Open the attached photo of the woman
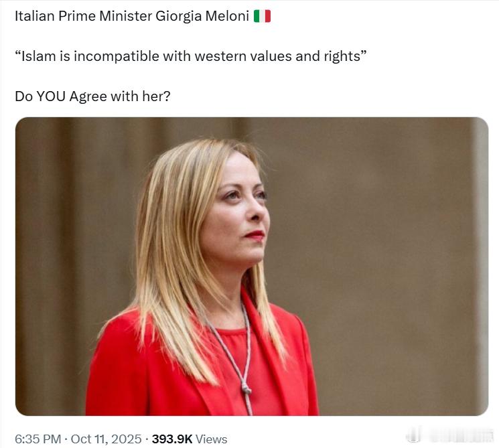This screenshot has width=499, height=448. click(252, 267)
